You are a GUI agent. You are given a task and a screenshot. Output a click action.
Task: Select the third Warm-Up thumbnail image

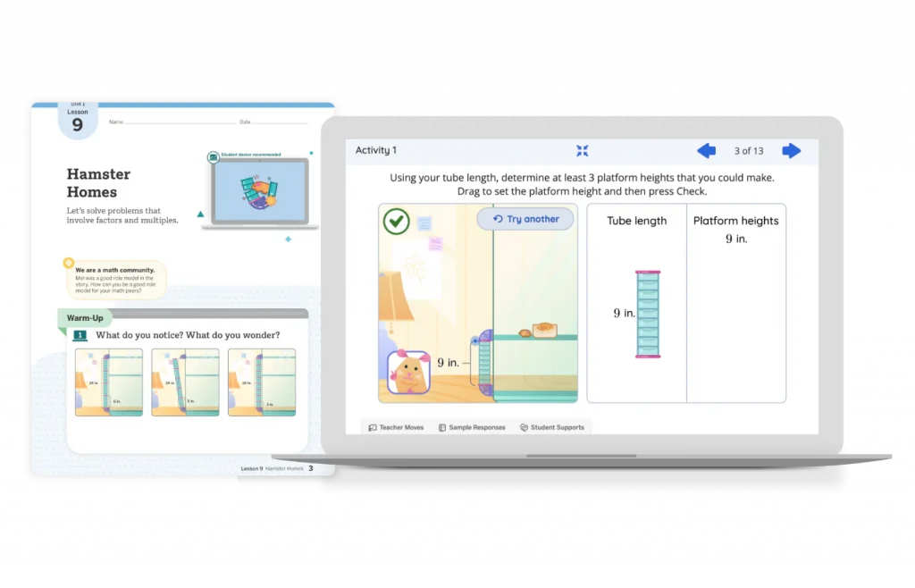[261, 382]
